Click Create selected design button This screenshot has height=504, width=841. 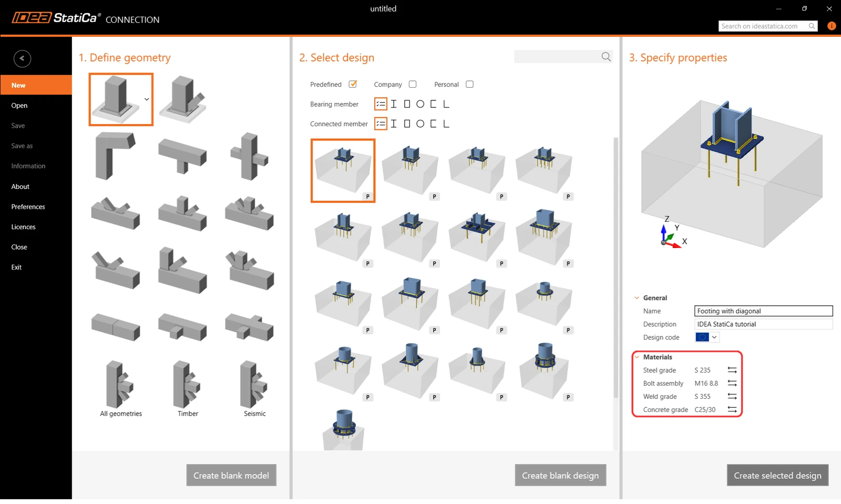(777, 475)
